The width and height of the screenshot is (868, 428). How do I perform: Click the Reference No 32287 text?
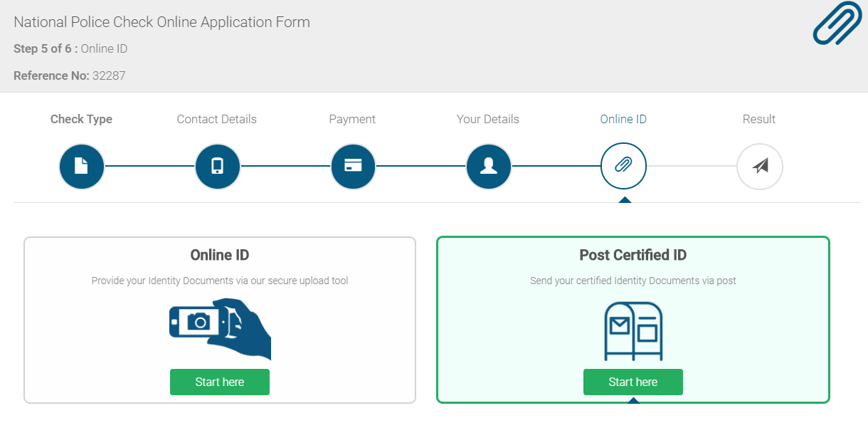[70, 75]
